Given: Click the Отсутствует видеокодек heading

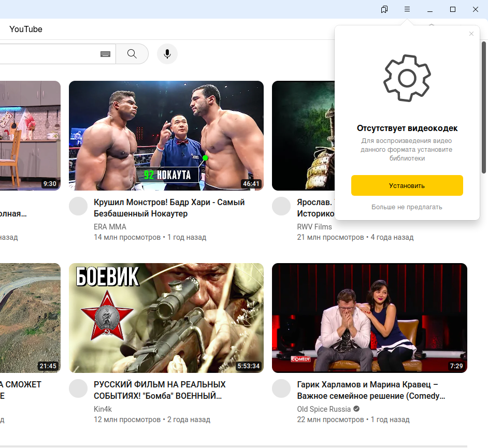Looking at the screenshot, I should [x=407, y=128].
